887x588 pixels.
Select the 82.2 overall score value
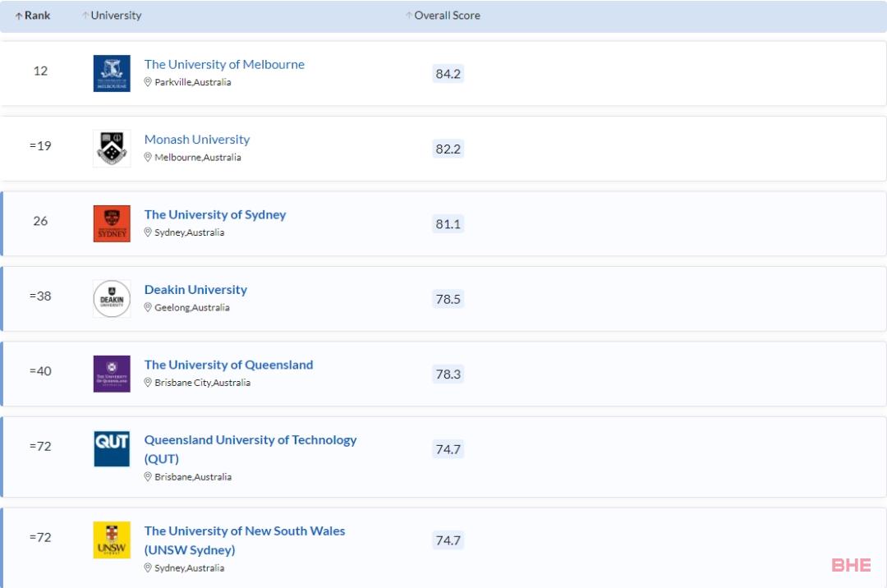448,149
